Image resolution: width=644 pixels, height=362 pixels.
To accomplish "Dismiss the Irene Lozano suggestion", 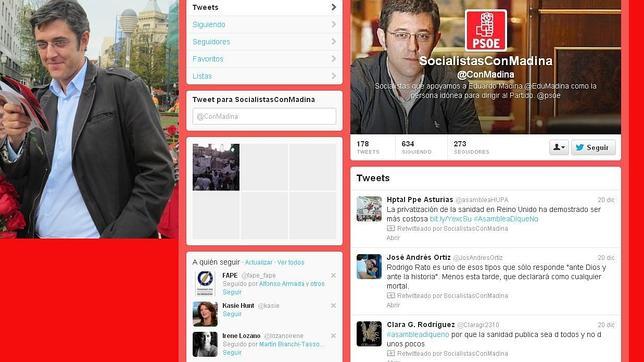I will [334, 336].
